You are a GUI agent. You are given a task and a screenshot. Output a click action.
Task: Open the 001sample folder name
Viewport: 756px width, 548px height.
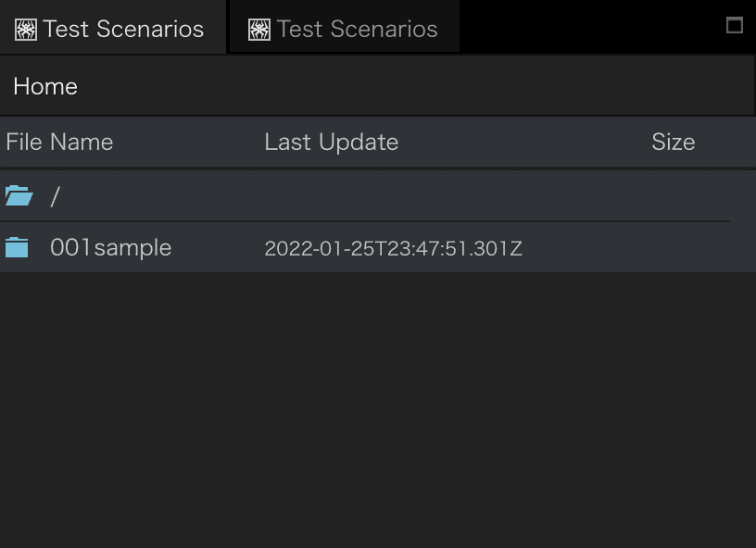[x=111, y=248]
